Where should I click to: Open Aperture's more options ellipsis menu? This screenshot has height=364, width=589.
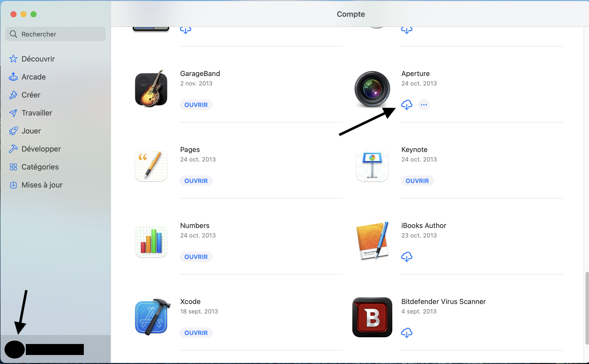tap(424, 105)
